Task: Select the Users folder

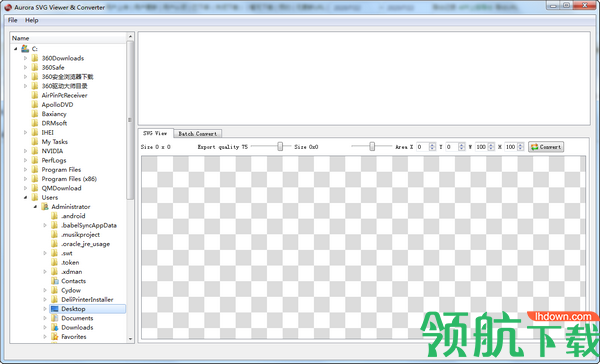Action: tap(50, 198)
